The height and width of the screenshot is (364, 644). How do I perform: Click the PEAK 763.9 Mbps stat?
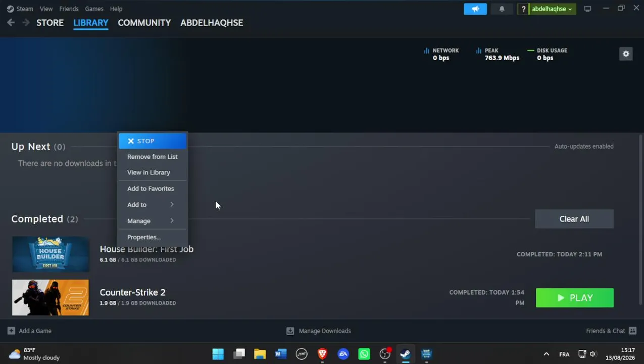click(x=498, y=54)
